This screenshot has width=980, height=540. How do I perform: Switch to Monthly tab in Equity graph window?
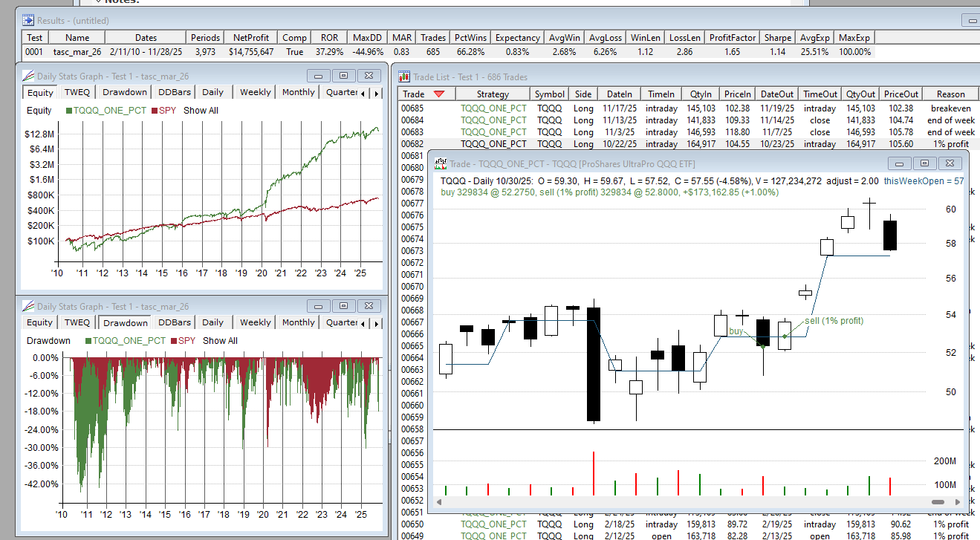(298, 92)
